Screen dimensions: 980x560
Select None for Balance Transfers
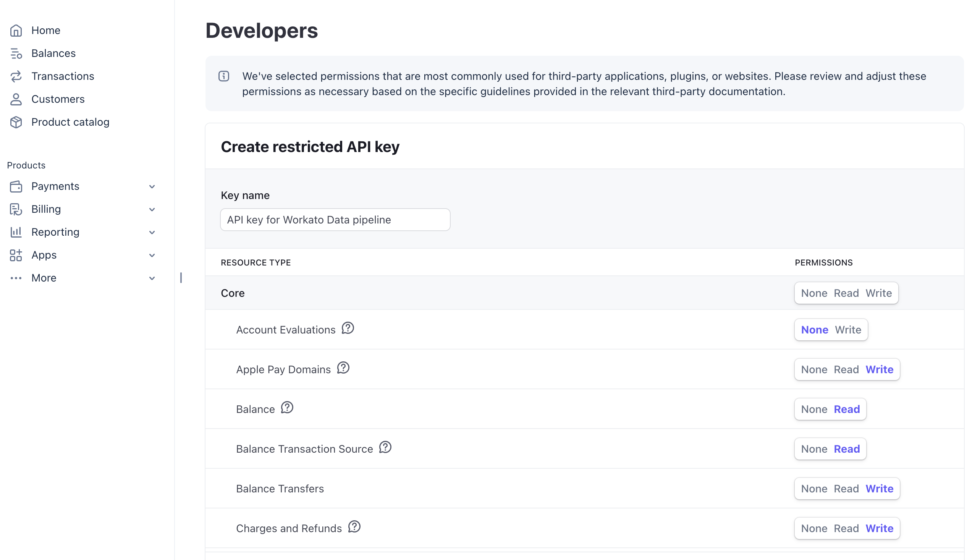(x=814, y=489)
